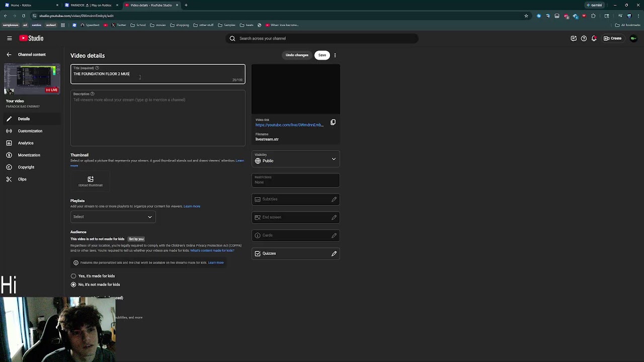Edit the Cards pencil icon
The width and height of the screenshot is (644, 362).
click(334, 235)
